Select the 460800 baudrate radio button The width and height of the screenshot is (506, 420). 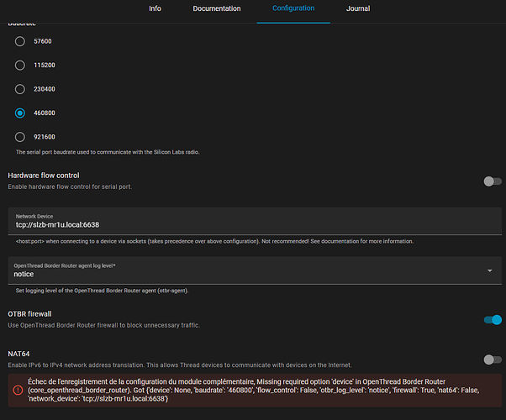pos(20,113)
